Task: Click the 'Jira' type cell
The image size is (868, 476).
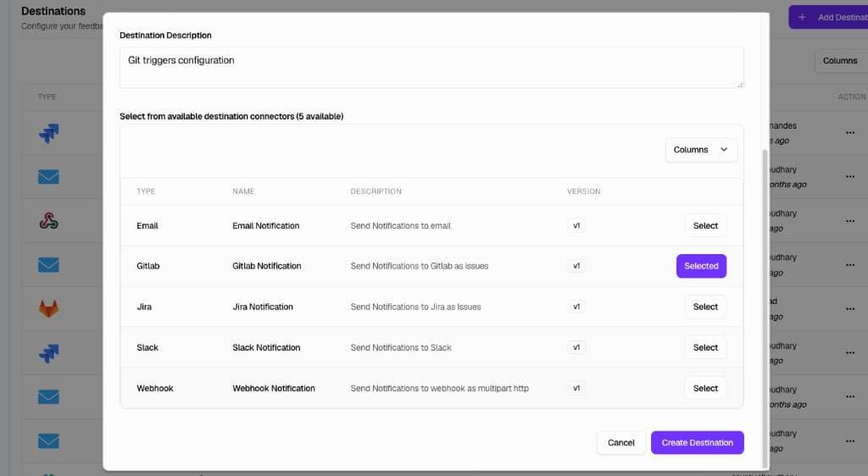Action: click(x=144, y=307)
